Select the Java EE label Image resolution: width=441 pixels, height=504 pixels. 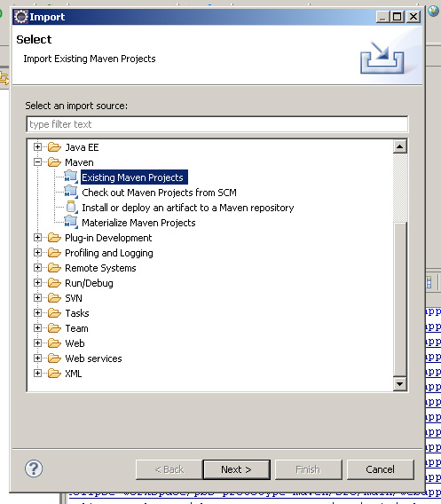click(x=82, y=147)
